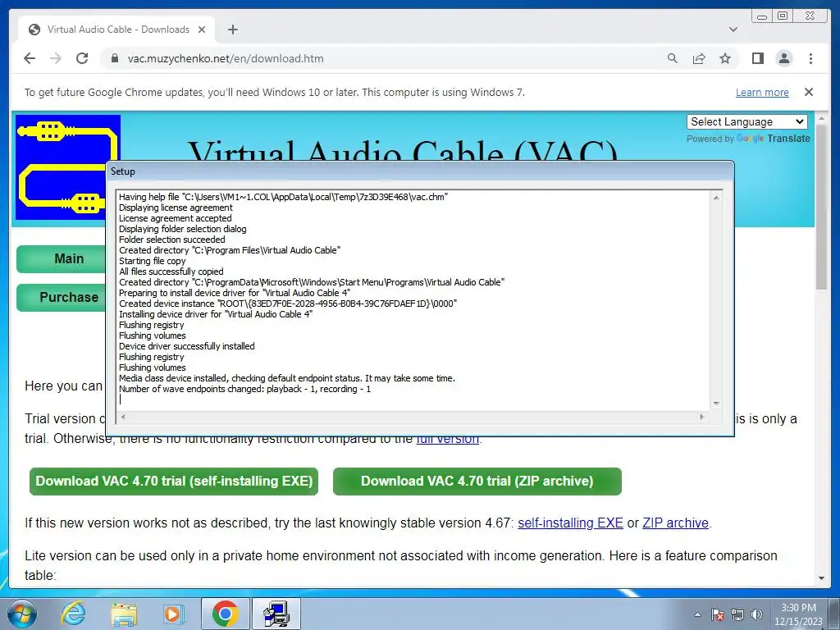This screenshot has width=840, height=630.
Task: Show hidden system tray icons
Action: coord(697,614)
